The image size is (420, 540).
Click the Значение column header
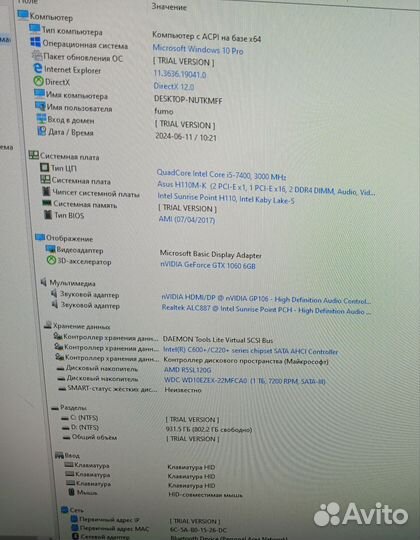coord(169,7)
